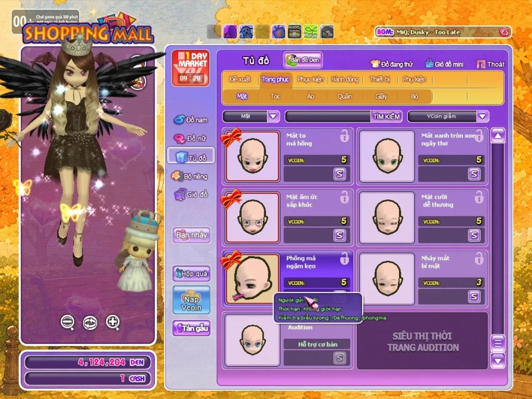
Task: Open the Giỏ đồ sidebar cart
Action: point(191,194)
